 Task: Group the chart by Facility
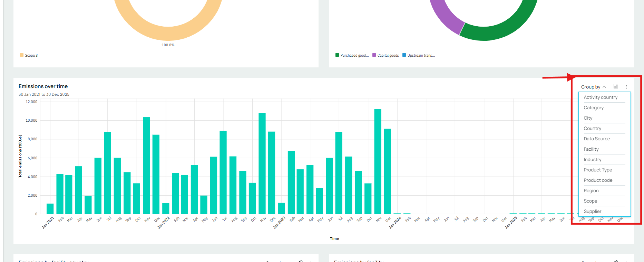tap(591, 149)
